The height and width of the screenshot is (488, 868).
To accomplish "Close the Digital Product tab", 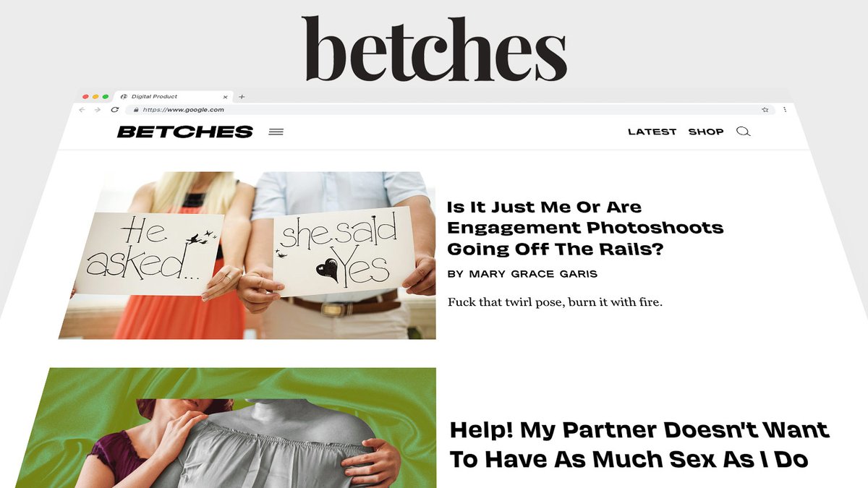I will tap(225, 96).
